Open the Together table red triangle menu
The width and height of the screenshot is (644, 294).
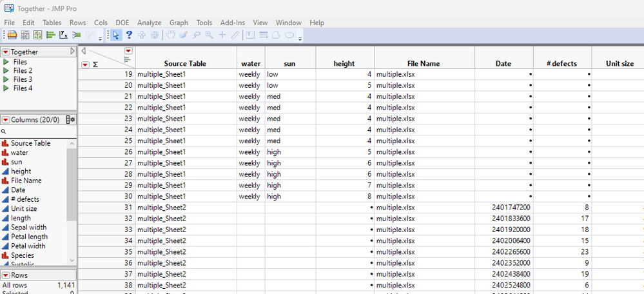coord(6,52)
